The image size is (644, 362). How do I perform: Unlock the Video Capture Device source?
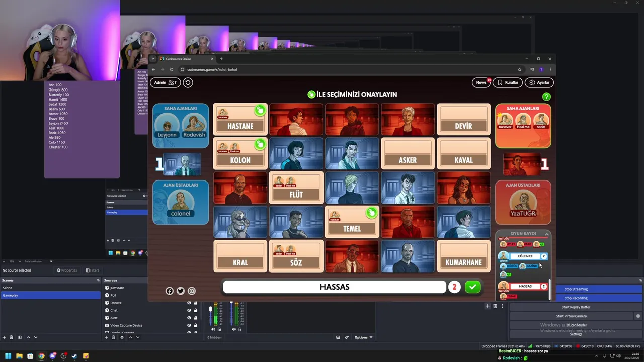(x=195, y=325)
